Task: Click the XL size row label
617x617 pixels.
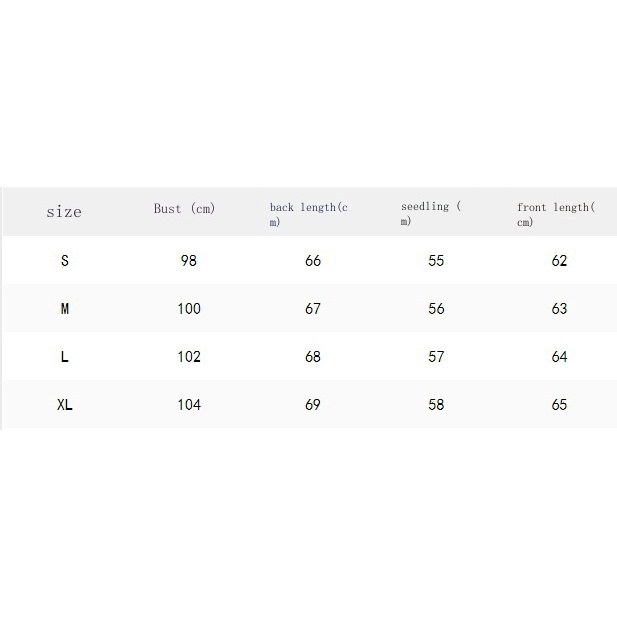Action: click(x=65, y=405)
